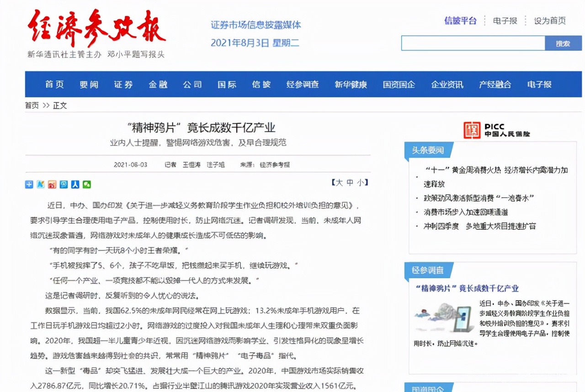The width and height of the screenshot is (585, 392).
Task: Click the blue search button
Action: (x=564, y=43)
